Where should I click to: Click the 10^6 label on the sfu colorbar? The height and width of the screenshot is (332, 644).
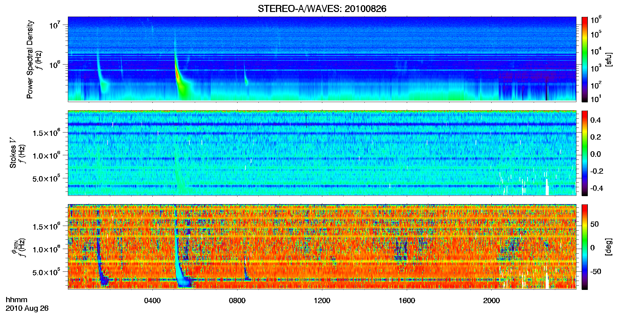[x=596, y=20]
